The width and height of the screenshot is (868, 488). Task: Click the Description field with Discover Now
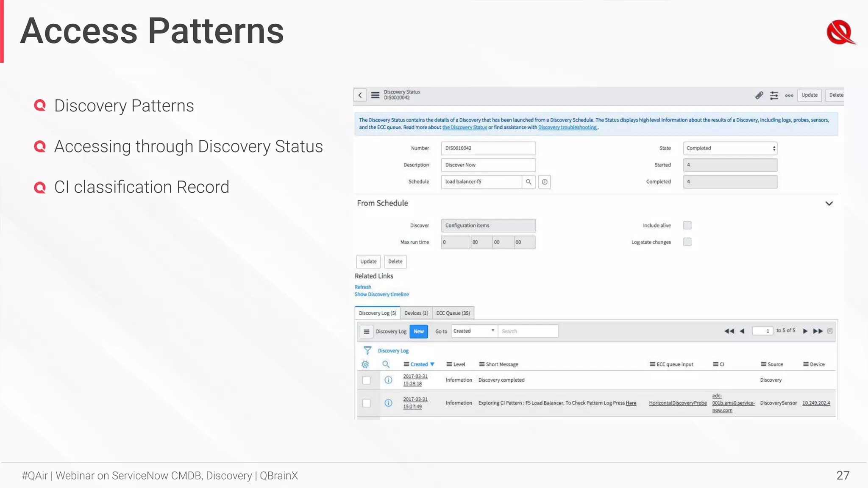tap(488, 165)
